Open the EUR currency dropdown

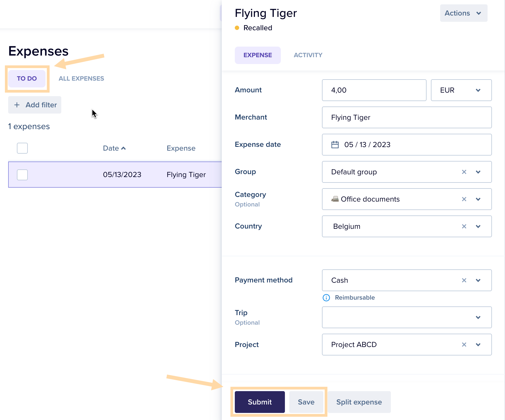click(461, 90)
